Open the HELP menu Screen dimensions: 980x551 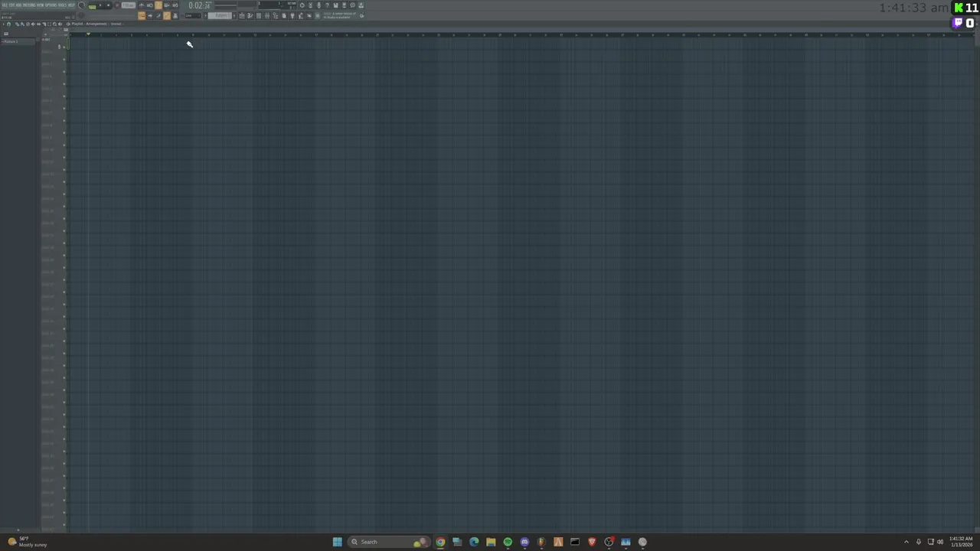tap(71, 5)
